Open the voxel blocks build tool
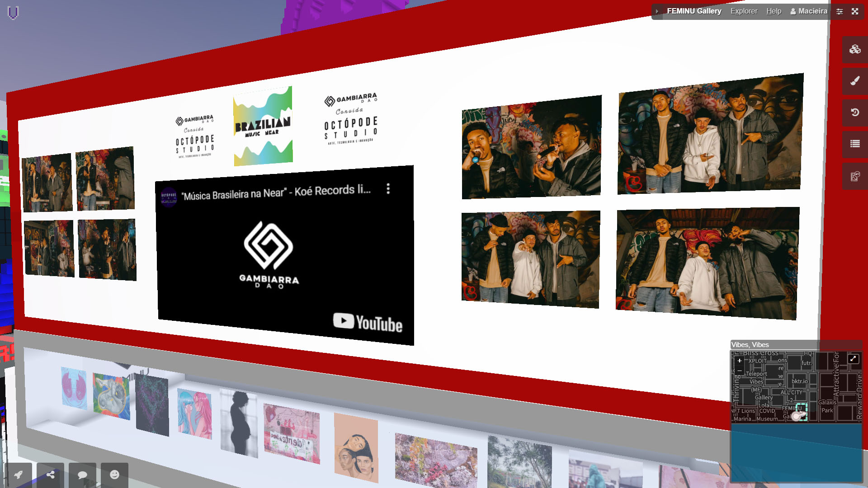Viewport: 868px width, 488px height. [x=854, y=49]
